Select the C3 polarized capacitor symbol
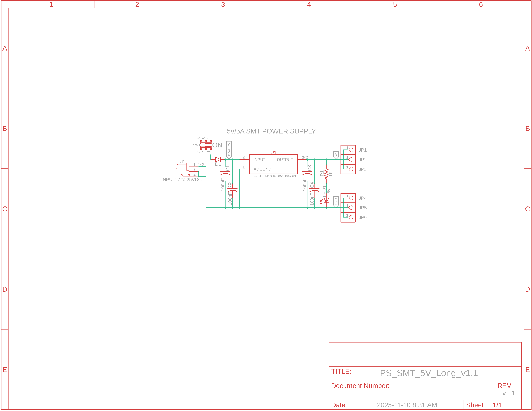The height and width of the screenshot is (411, 532). pyautogui.click(x=307, y=173)
